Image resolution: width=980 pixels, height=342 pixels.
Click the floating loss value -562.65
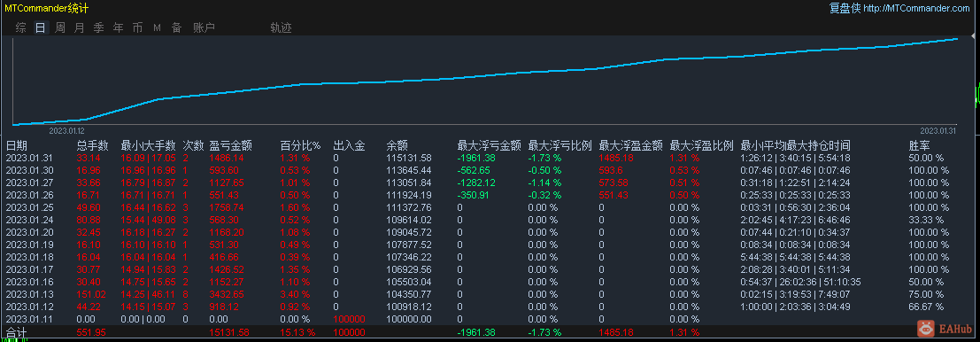click(x=474, y=171)
